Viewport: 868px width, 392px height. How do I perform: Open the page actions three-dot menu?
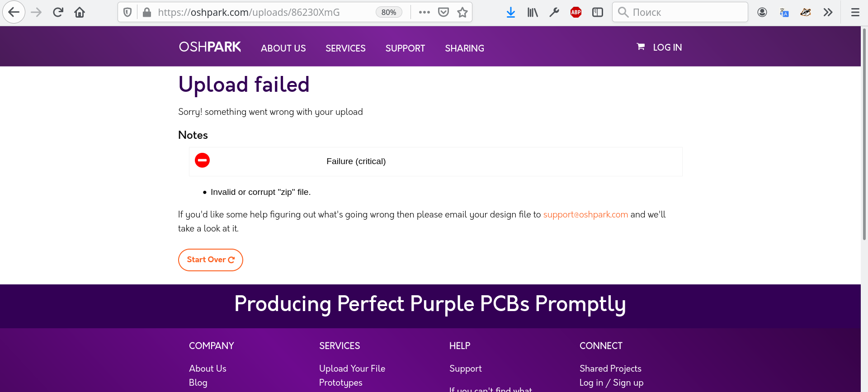coord(424,12)
